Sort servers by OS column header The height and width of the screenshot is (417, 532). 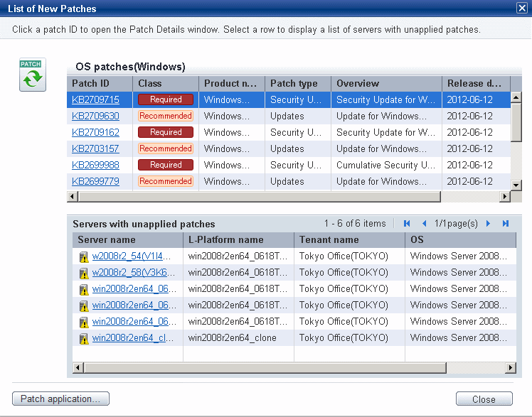tap(461, 240)
